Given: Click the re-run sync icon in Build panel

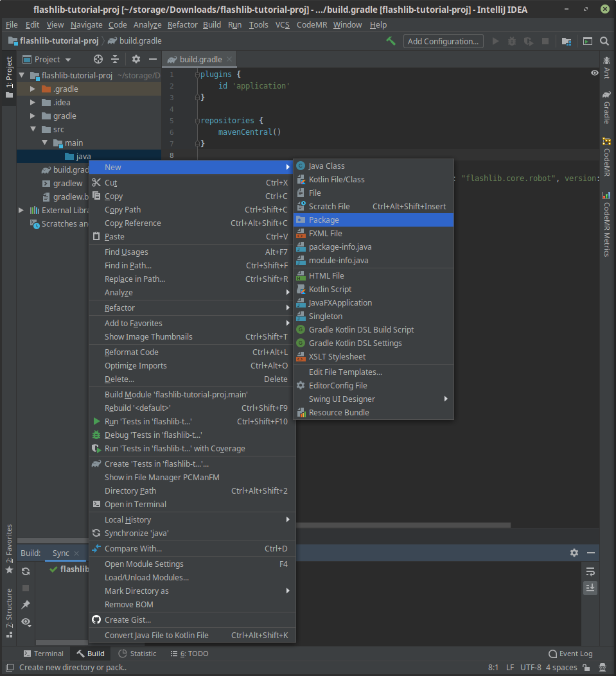Looking at the screenshot, I should (x=26, y=571).
